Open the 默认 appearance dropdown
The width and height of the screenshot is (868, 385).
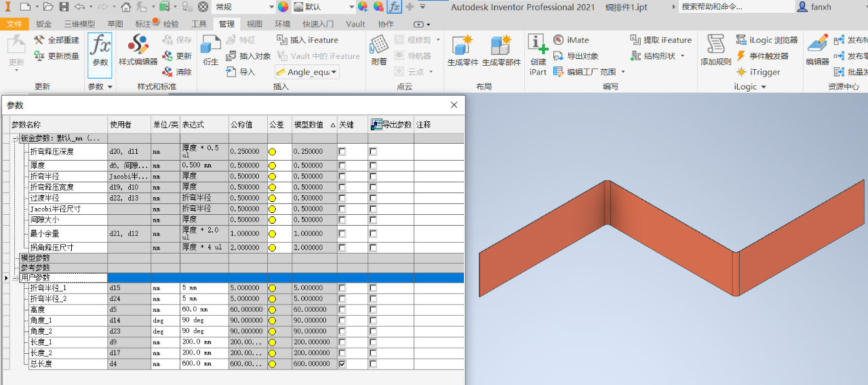pos(351,7)
